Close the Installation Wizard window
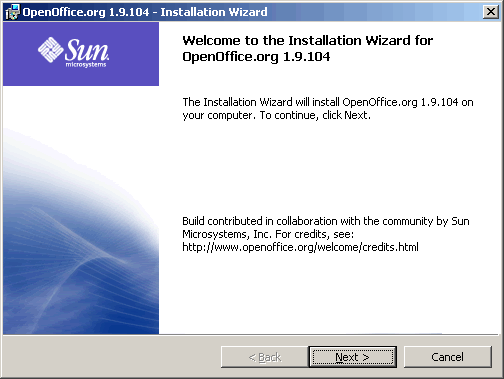Viewport: 504px width, 379px height. 491,12
